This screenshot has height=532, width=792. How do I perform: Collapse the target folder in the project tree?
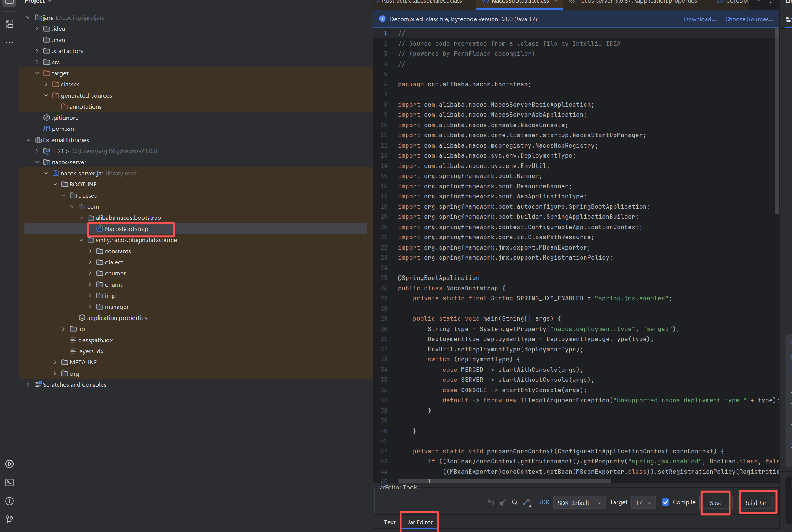37,73
